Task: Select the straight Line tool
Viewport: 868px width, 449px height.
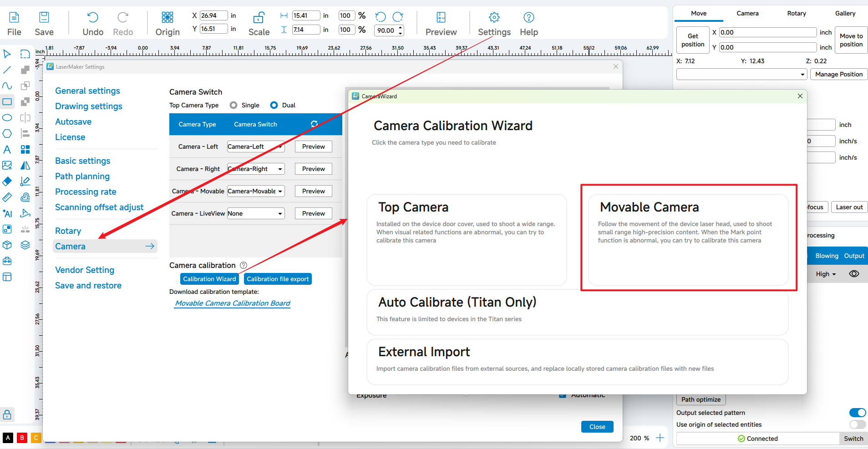Action: pos(7,70)
